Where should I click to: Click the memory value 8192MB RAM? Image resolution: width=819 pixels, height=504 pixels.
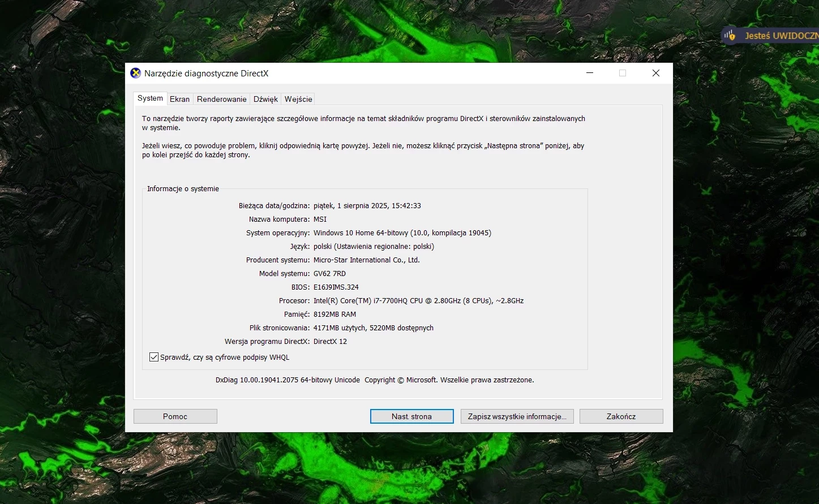coord(335,315)
